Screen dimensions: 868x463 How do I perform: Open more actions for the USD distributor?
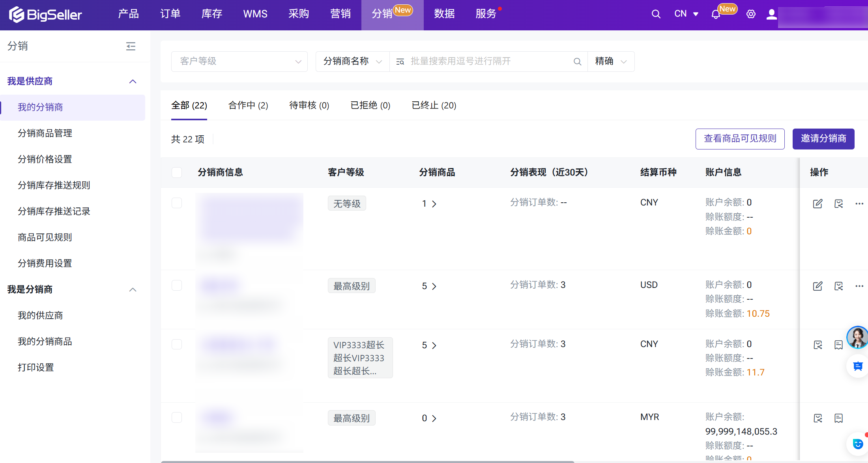[x=859, y=286]
